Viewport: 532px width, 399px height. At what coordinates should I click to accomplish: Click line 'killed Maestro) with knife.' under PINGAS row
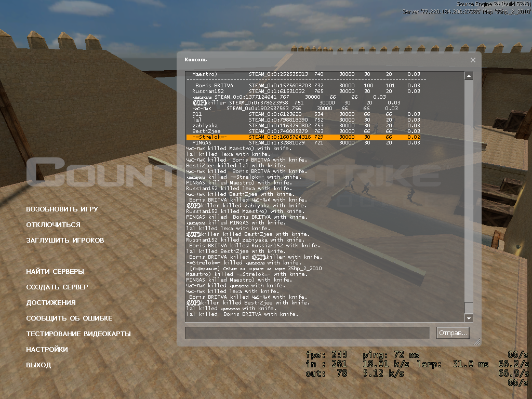238,148
